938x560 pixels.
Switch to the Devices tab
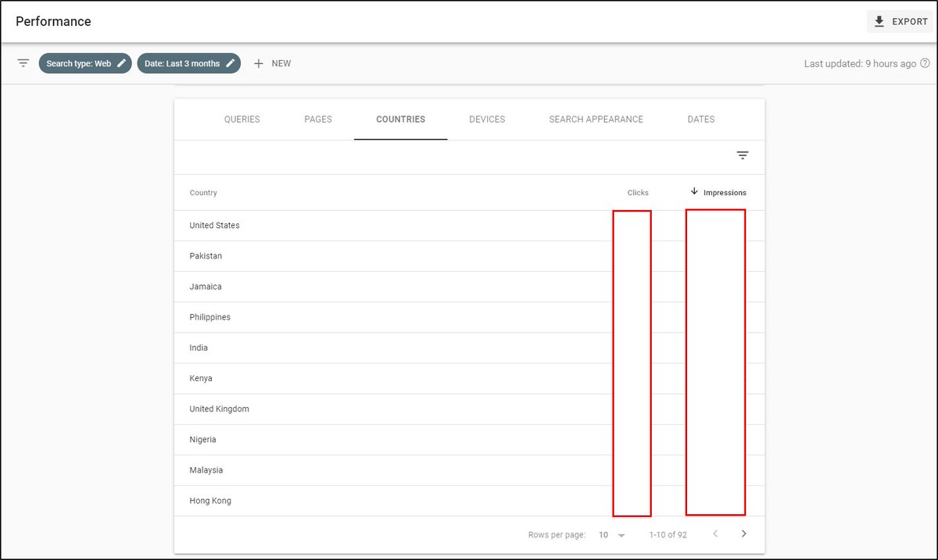click(487, 119)
